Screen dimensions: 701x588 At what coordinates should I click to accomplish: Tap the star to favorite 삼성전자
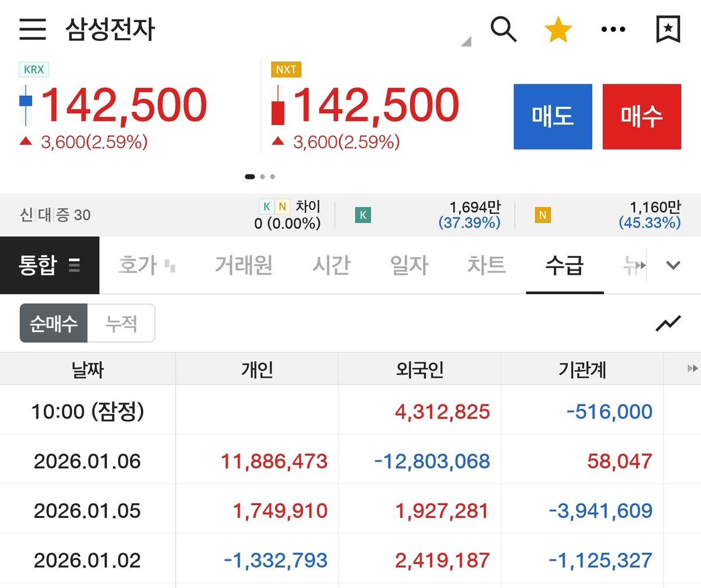[558, 29]
